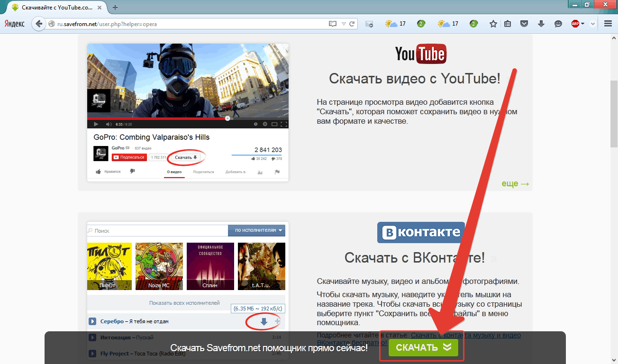Screen dimensions: 618x364
Task: Go back with the browser back arrow
Action: pyautogui.click(x=38, y=24)
